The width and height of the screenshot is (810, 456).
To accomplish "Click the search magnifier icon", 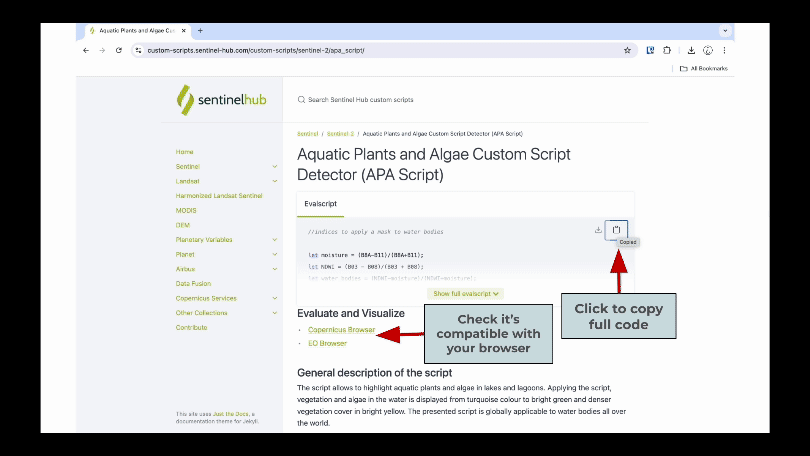I will coord(301,100).
